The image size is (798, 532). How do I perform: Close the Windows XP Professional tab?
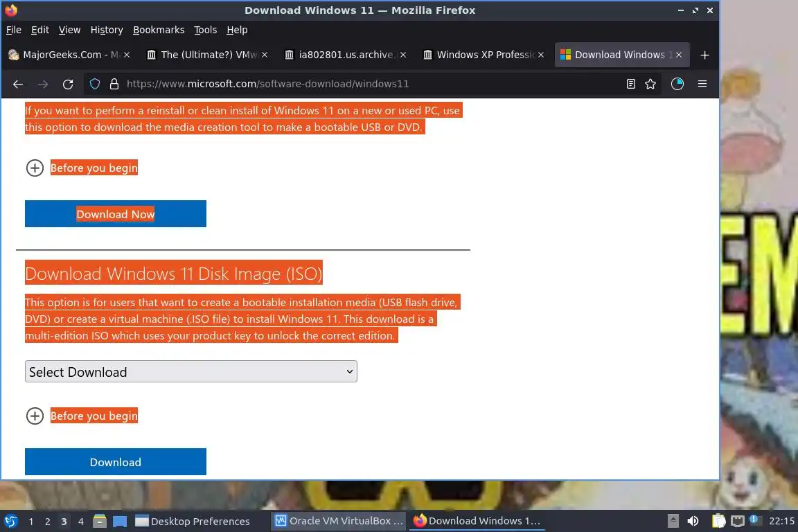click(541, 55)
